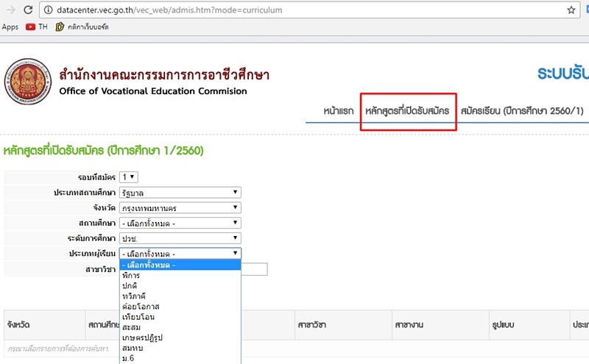Expand the ระดับการศึกษา dropdown showing ปวช.
The width and height of the screenshot is (589, 364).
(180, 238)
